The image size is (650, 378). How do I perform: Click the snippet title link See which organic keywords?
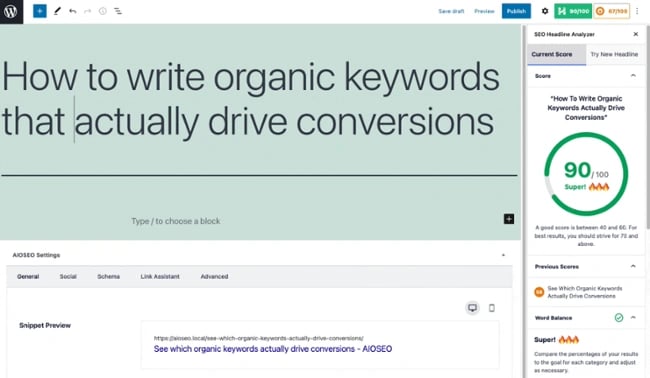273,349
